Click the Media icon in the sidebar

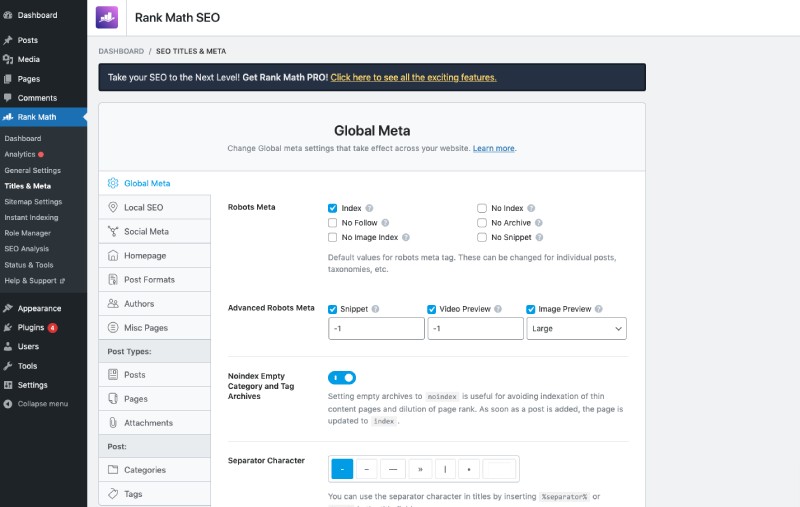point(8,59)
